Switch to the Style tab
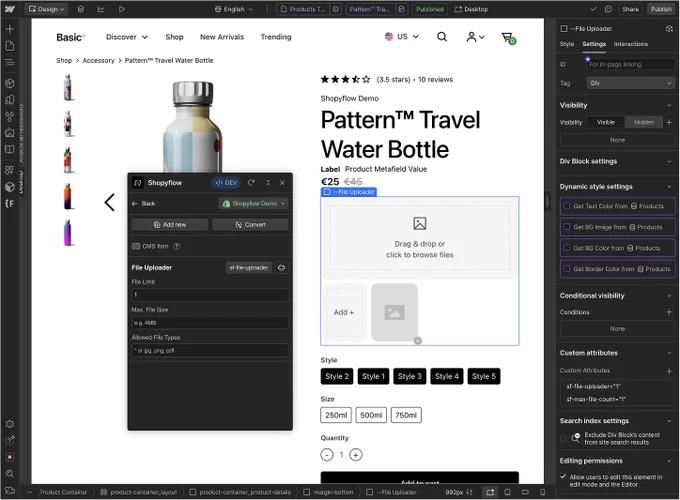 [x=566, y=44]
